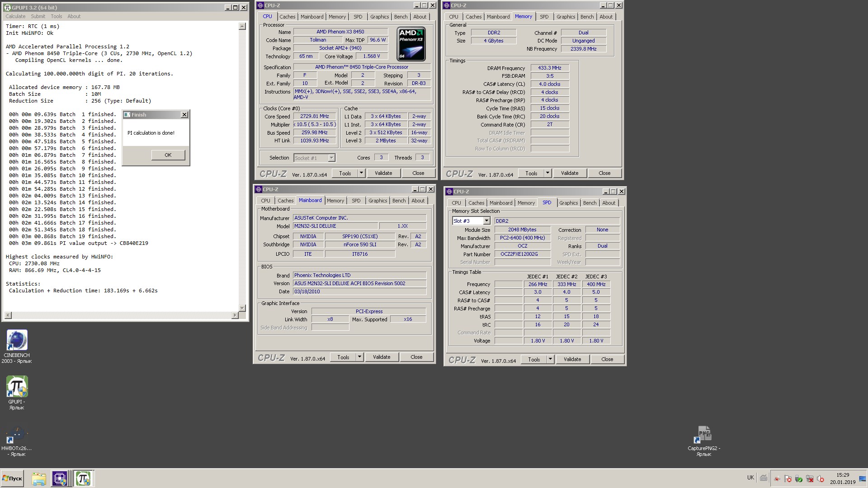The width and height of the screenshot is (868, 488).
Task: Open Graphics tab in CPU-Z SPD window
Action: (568, 203)
